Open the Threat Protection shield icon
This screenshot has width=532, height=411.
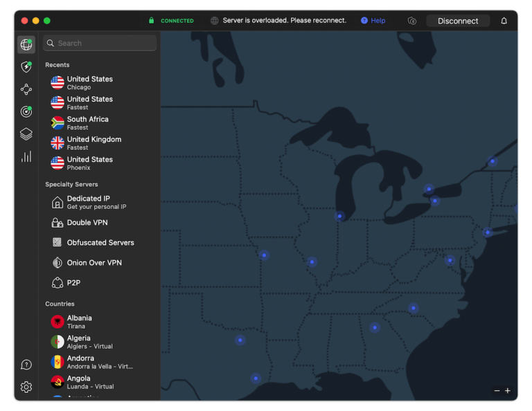click(x=26, y=66)
